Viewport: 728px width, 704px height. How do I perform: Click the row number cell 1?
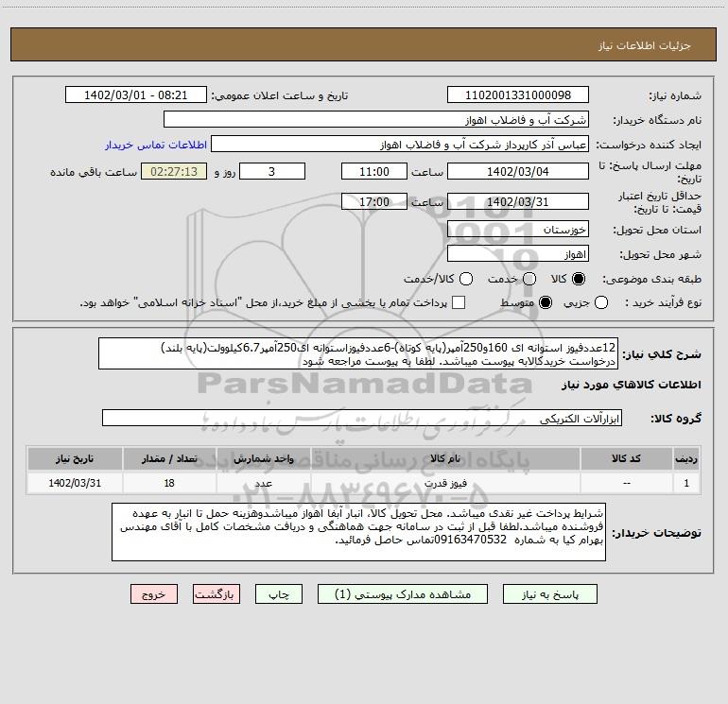(686, 483)
